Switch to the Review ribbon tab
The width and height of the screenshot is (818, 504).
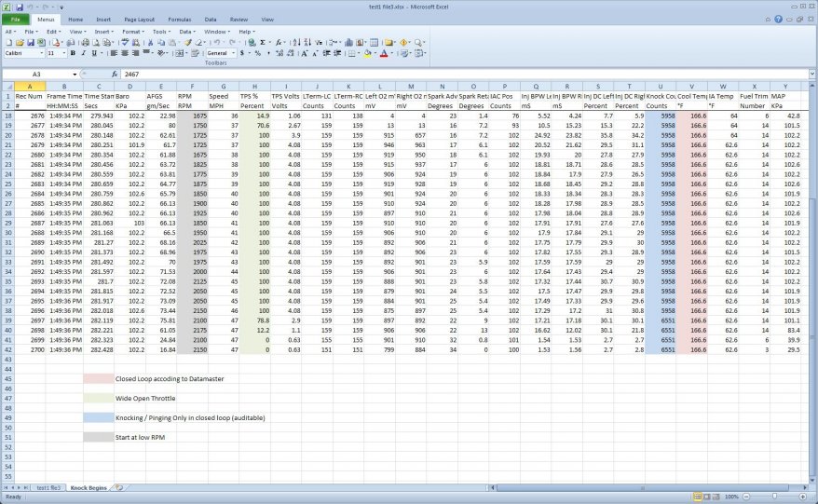tap(239, 20)
